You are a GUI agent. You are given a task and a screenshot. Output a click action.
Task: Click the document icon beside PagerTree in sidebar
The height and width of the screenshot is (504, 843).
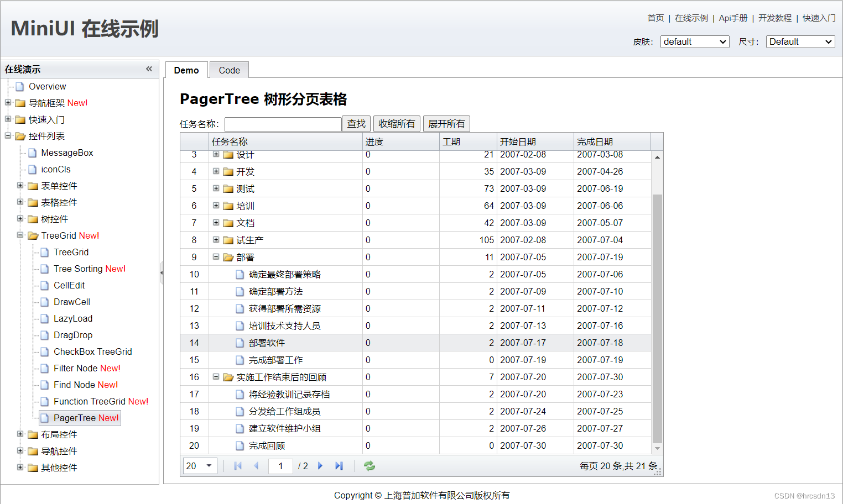[x=45, y=418]
